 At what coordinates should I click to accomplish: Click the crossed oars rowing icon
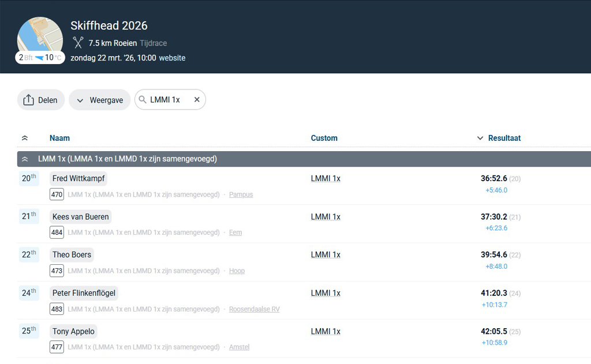(x=78, y=43)
